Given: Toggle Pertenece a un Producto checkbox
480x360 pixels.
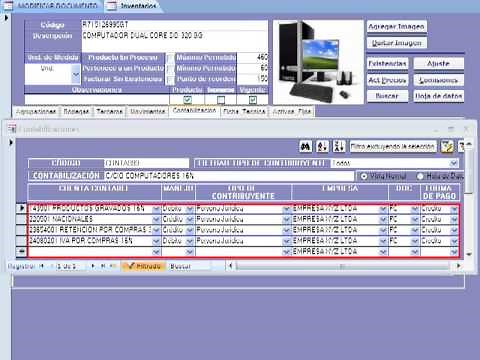Looking at the screenshot, I should [170, 69].
